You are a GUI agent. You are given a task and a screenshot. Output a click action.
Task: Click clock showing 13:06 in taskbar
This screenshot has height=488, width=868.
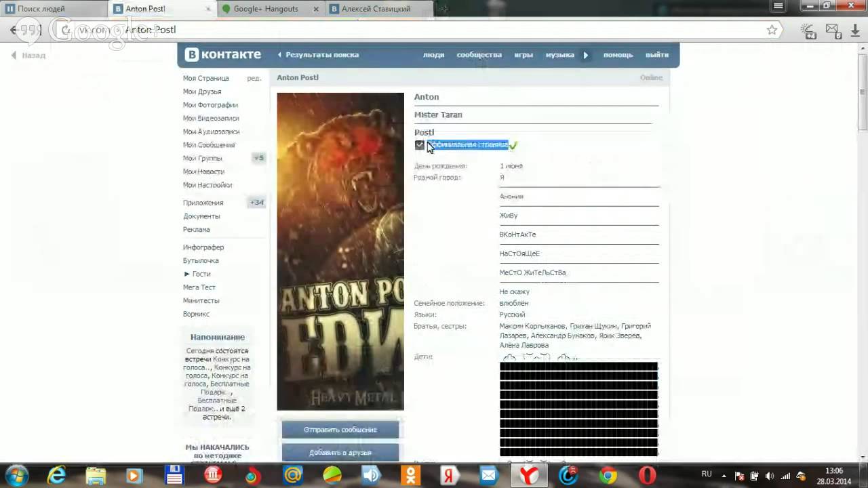[x=834, y=470]
